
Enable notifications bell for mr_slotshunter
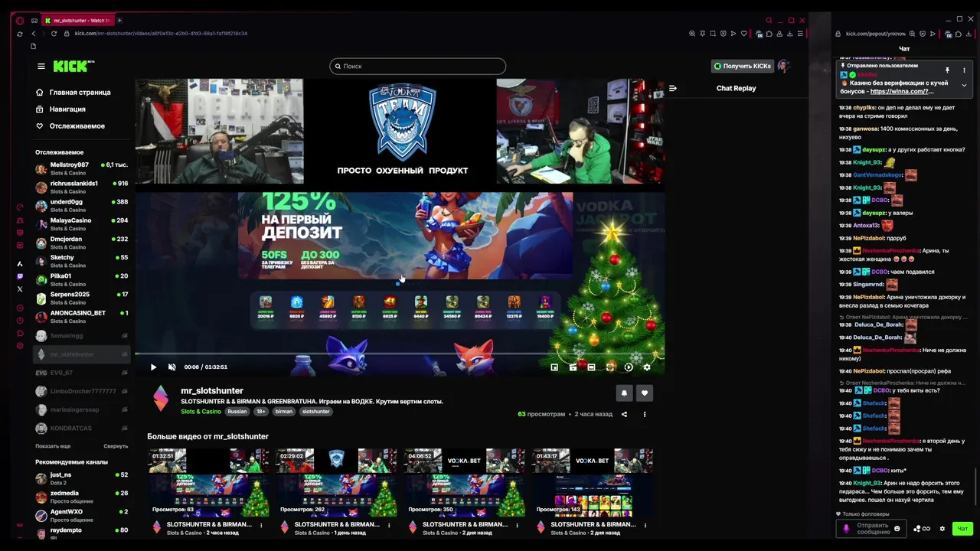(624, 393)
